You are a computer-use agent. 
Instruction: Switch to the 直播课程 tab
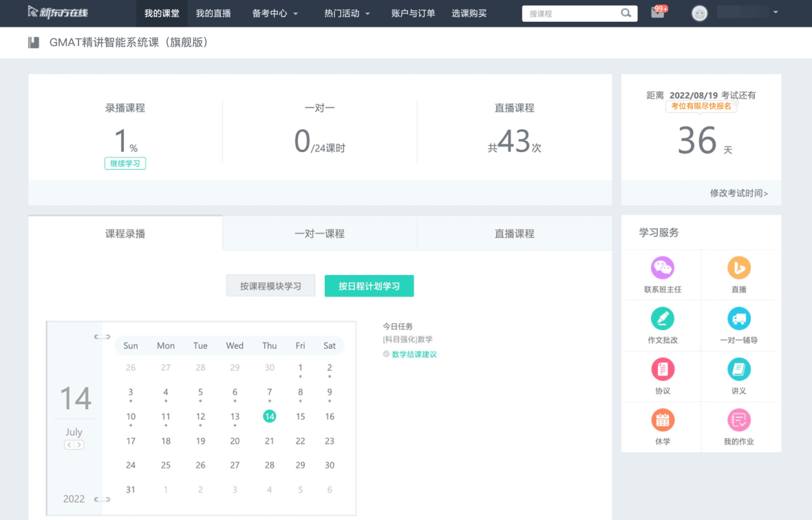[514, 234]
